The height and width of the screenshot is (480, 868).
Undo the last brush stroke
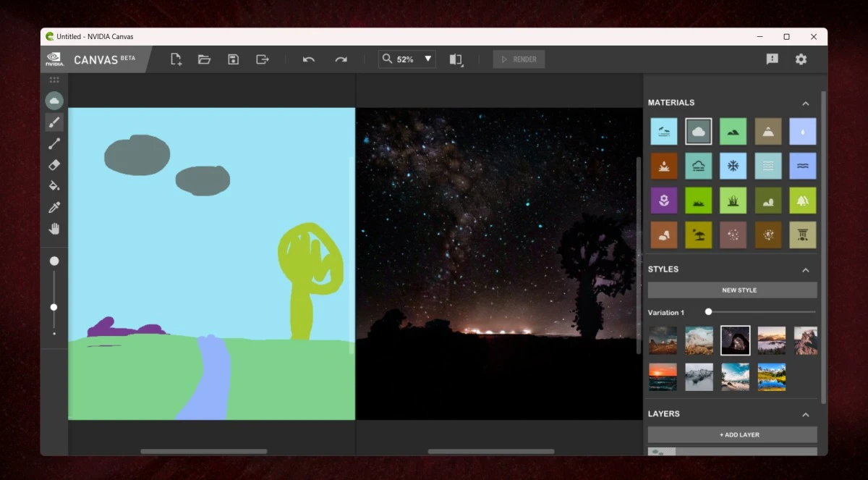click(x=309, y=59)
